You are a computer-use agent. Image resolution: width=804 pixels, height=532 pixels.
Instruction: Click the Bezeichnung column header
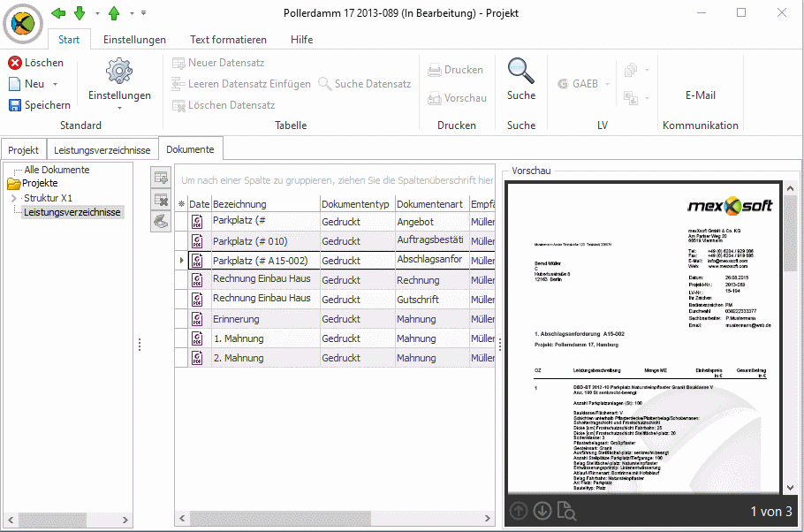point(266,203)
